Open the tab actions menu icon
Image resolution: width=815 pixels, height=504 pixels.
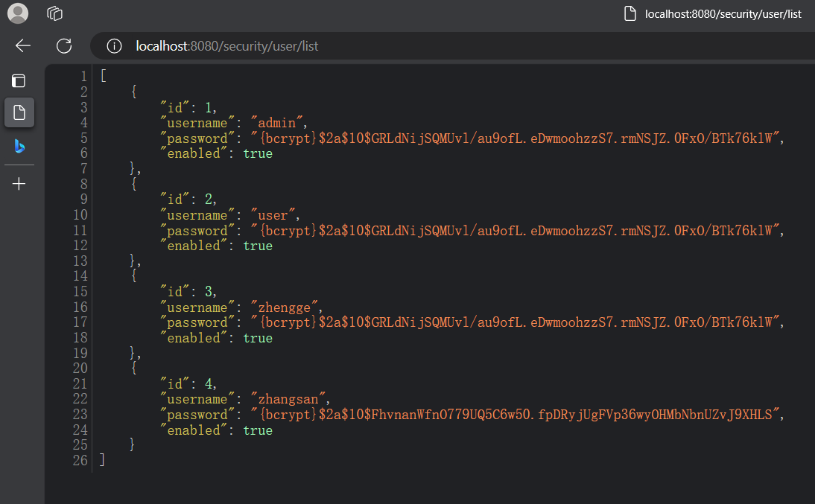19,81
